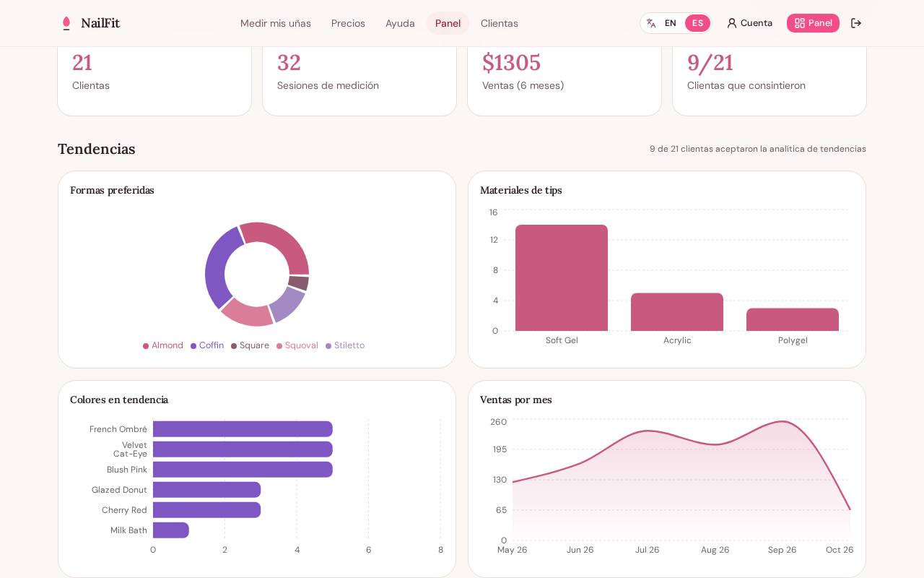Open the Clientas navigation item
Image resolution: width=924 pixels, height=578 pixels.
click(x=500, y=23)
